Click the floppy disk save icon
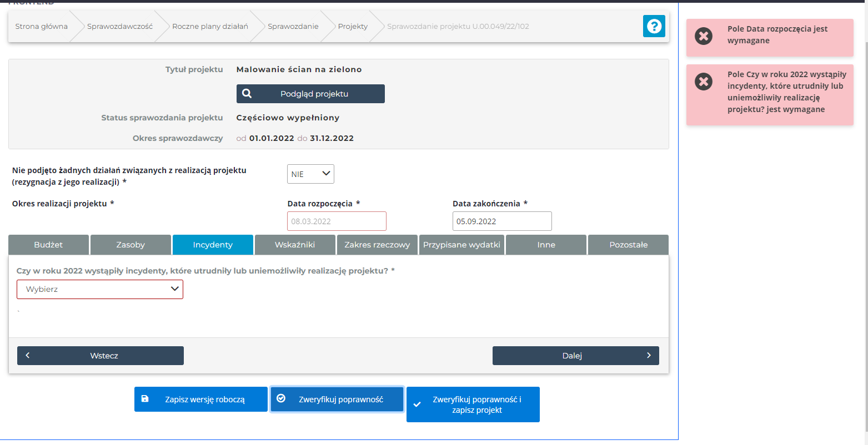 pyautogui.click(x=145, y=399)
